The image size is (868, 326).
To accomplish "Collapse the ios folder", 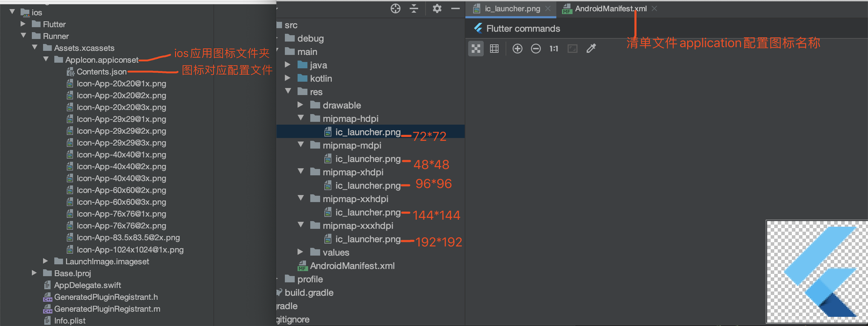I will (x=12, y=12).
